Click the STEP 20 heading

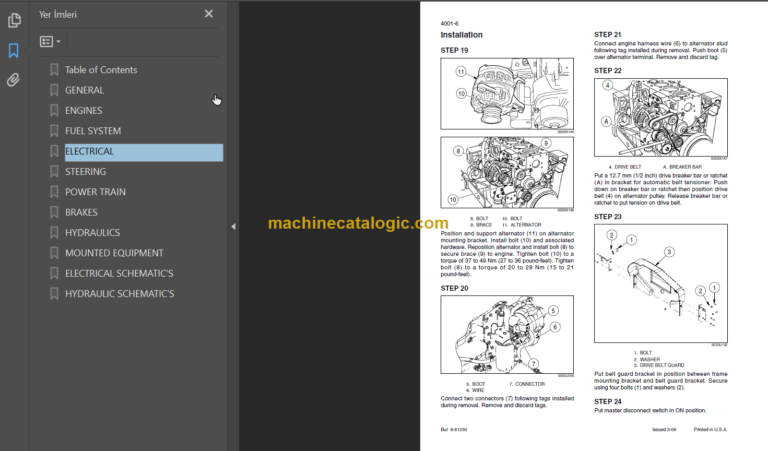pos(454,288)
